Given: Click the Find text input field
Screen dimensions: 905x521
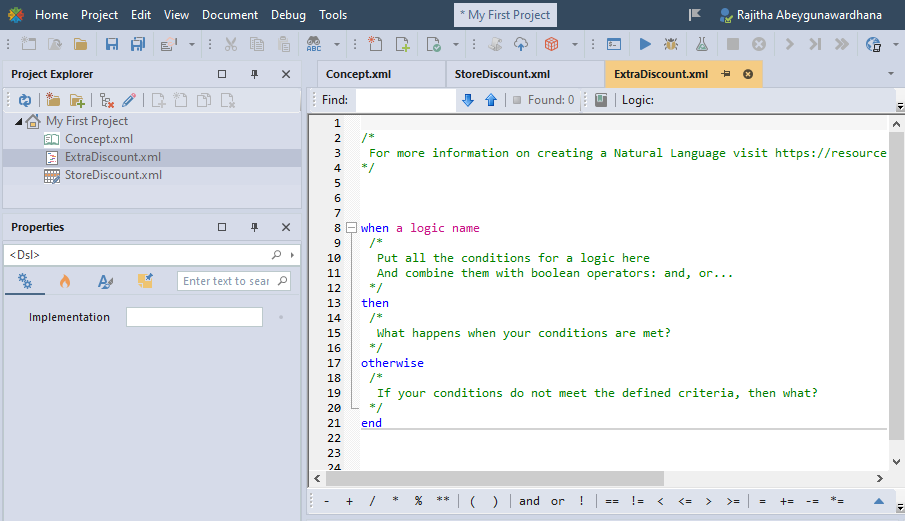Looking at the screenshot, I should [405, 100].
